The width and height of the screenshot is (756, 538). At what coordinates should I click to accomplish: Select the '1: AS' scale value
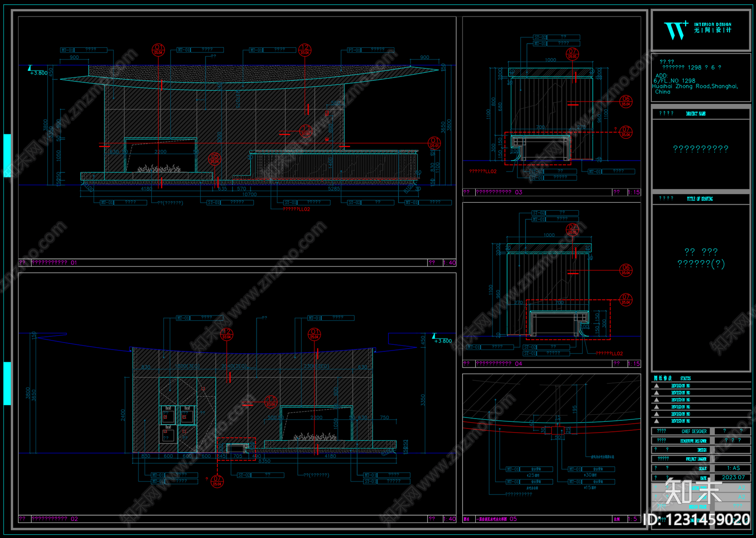point(734,468)
